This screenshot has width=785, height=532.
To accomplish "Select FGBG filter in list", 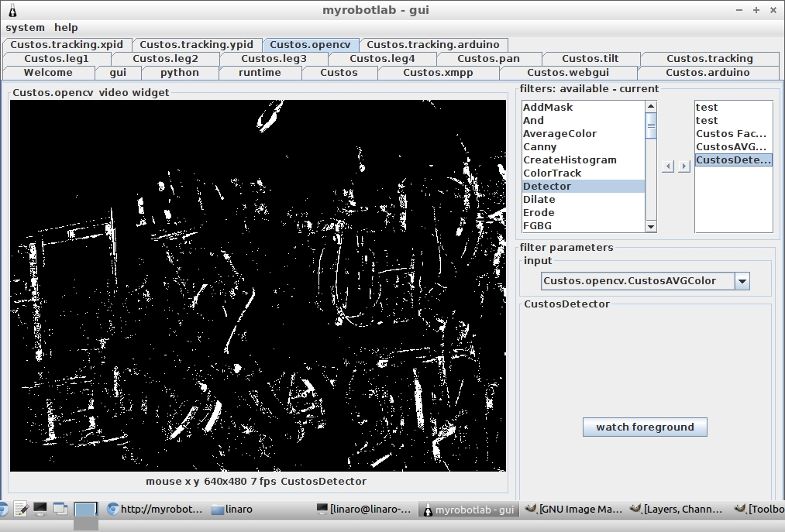I will [584, 225].
